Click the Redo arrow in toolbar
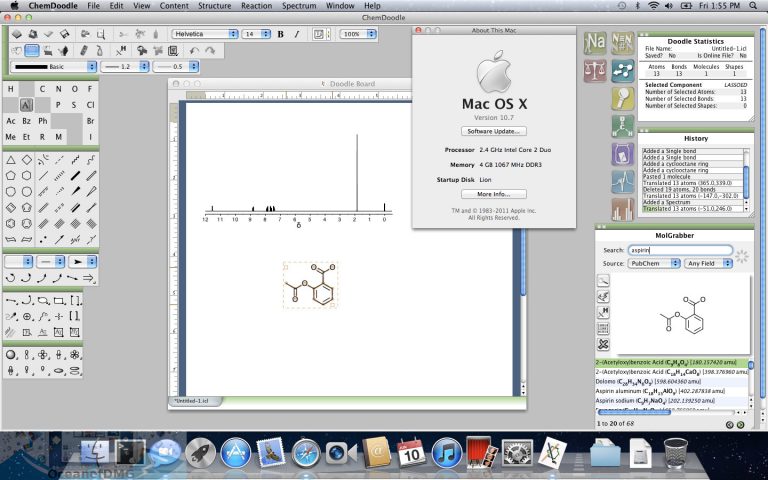768x480 pixels. pyautogui.click(x=210, y=50)
